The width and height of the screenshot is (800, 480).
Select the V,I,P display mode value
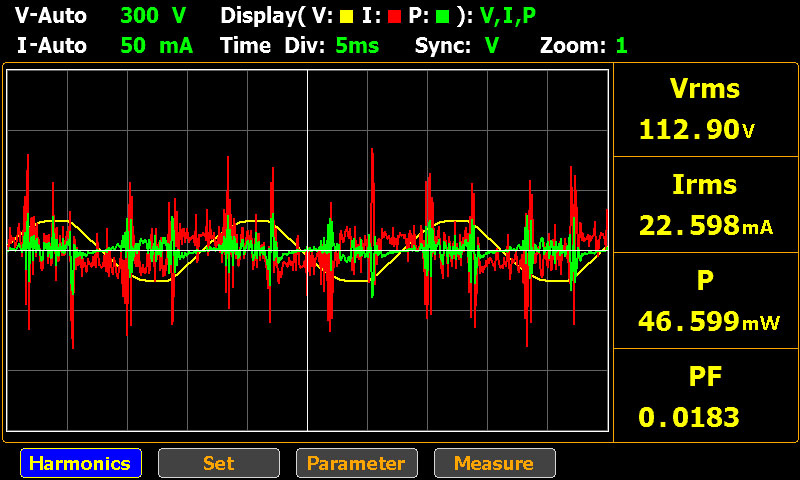pos(508,16)
